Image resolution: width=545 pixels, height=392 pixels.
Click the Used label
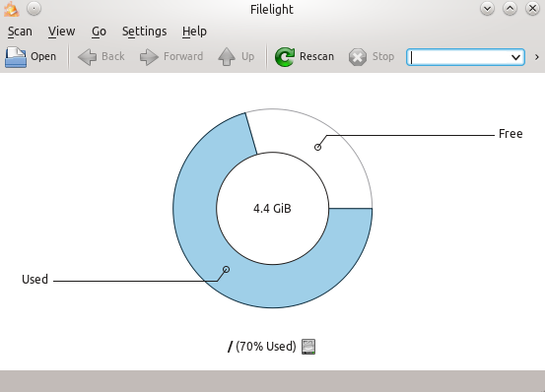pos(34,280)
